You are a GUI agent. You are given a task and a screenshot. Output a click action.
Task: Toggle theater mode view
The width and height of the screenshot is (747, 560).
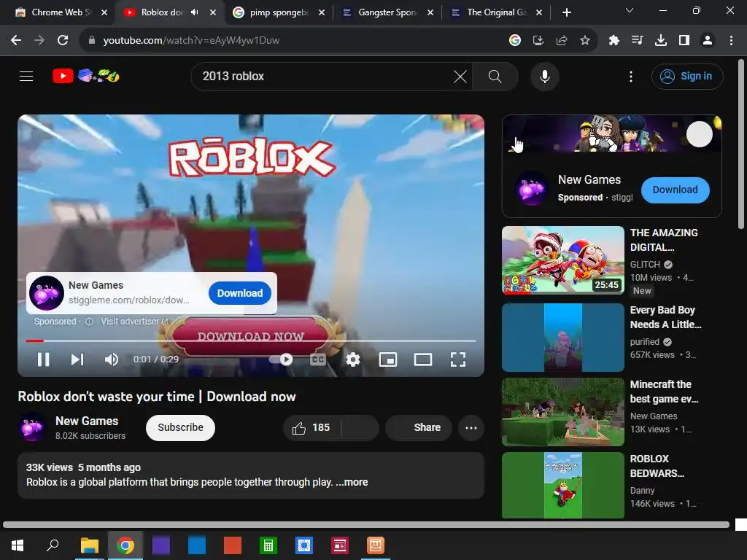(x=422, y=359)
